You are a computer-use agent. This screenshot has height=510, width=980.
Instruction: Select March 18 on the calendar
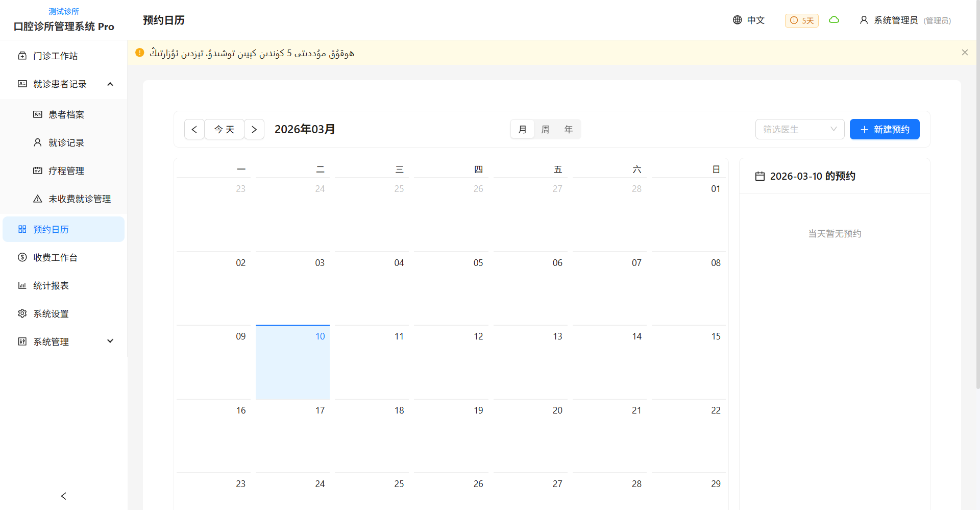coord(372,434)
